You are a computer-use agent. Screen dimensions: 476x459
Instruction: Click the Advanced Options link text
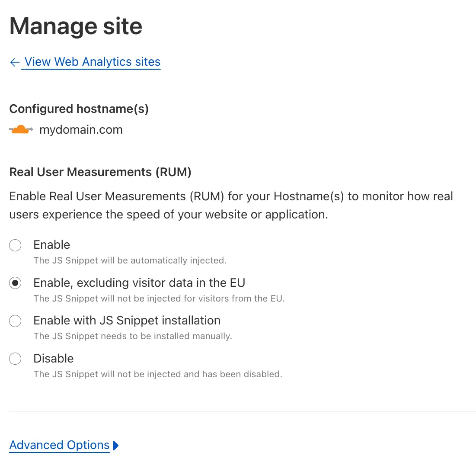click(x=59, y=445)
